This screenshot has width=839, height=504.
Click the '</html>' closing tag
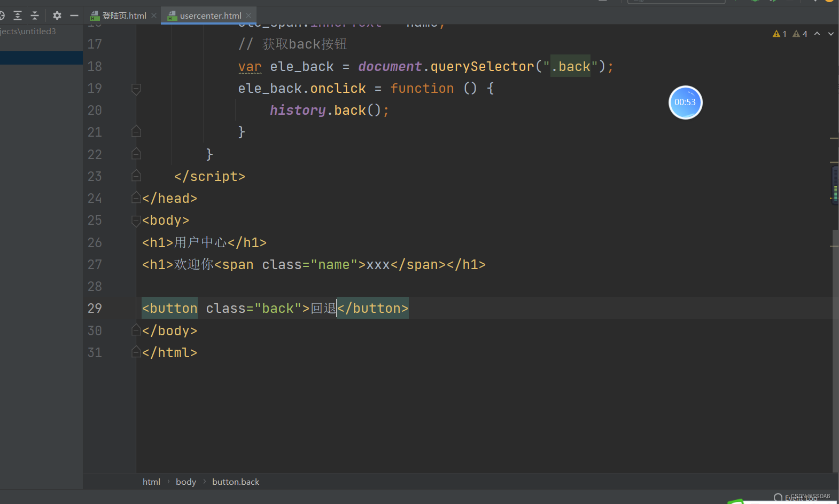pos(169,352)
